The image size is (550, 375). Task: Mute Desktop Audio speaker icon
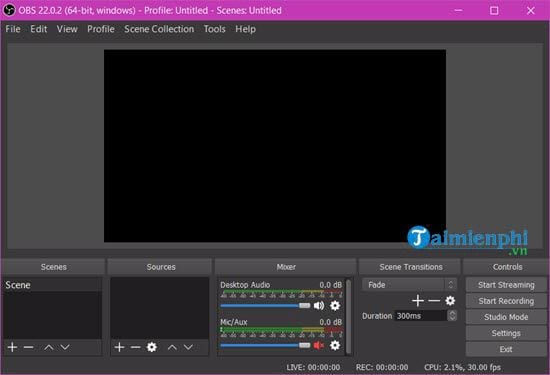tap(319, 306)
